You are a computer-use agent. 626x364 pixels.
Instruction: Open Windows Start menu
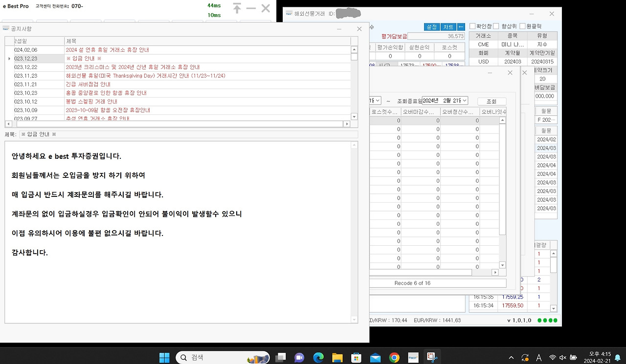(164, 358)
